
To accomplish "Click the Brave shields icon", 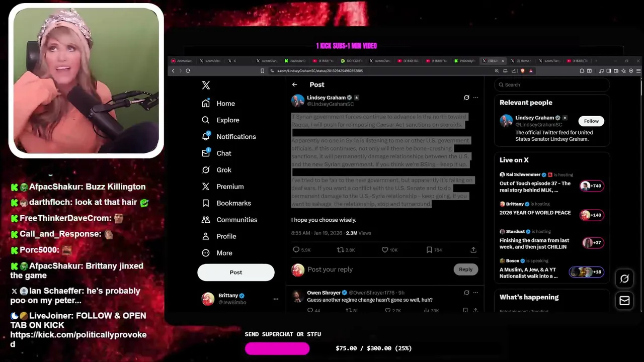I will point(523,71).
